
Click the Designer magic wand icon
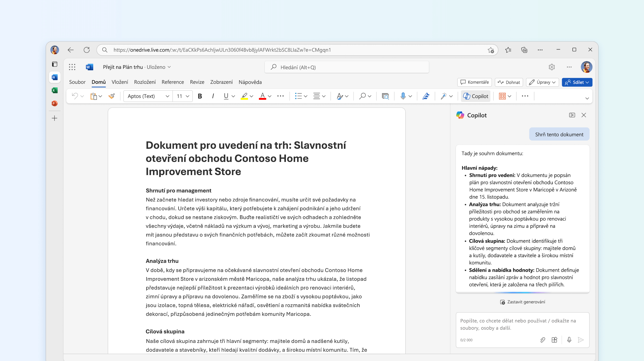[444, 96]
